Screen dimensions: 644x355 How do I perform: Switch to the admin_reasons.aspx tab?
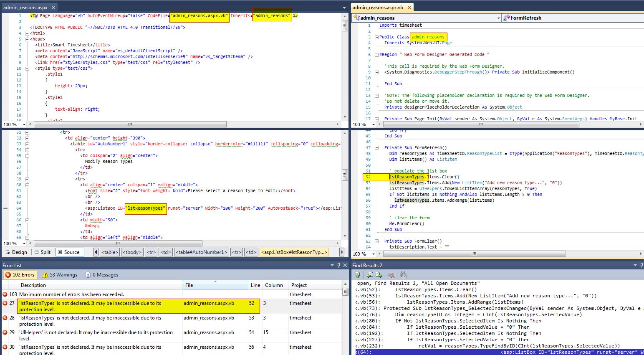[25, 8]
